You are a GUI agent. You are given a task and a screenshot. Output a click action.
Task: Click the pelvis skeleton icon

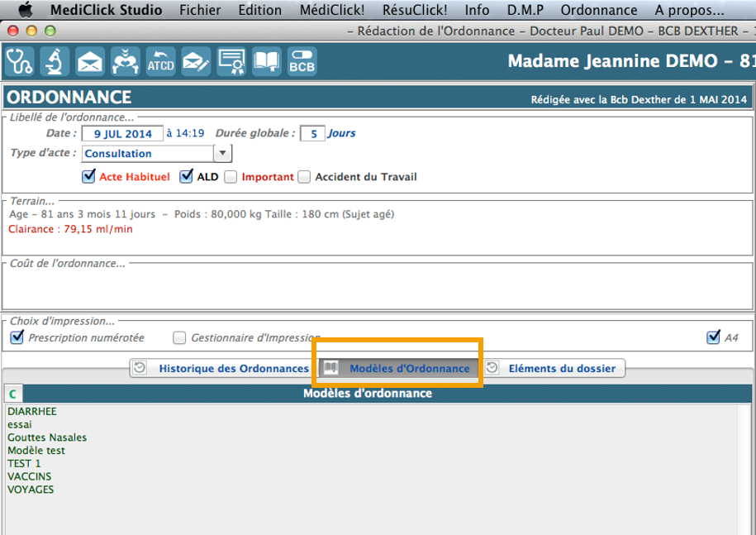click(126, 62)
